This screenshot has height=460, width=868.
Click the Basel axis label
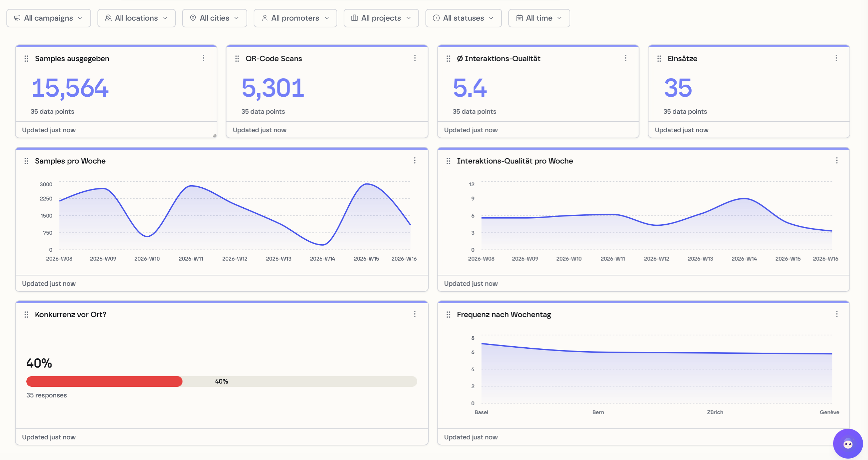coord(481,412)
